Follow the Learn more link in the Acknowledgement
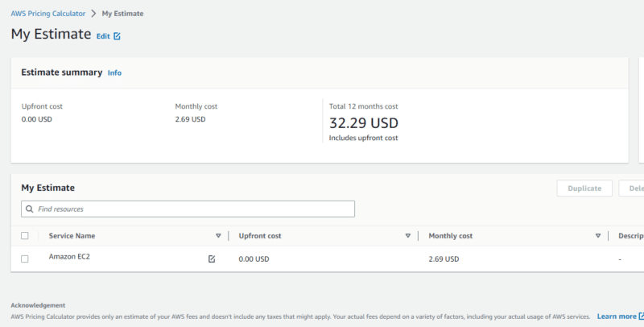Viewport: 644px width, 327px height. tap(616, 317)
